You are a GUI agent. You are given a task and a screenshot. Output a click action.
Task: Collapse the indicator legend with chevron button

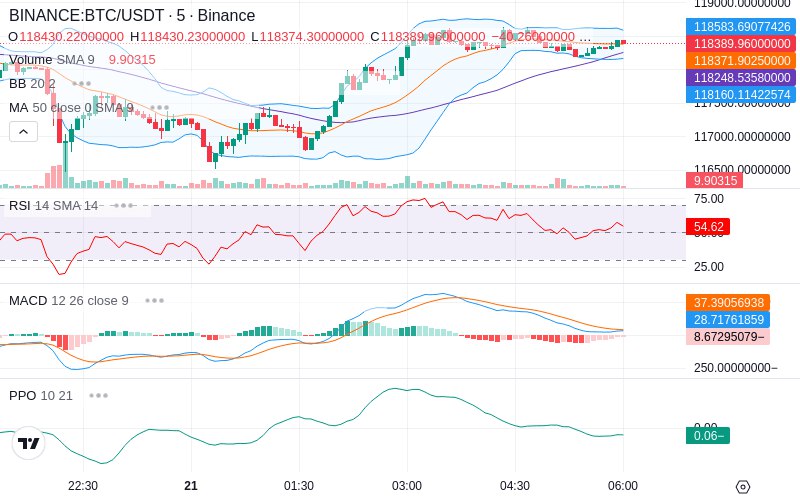coord(23,132)
